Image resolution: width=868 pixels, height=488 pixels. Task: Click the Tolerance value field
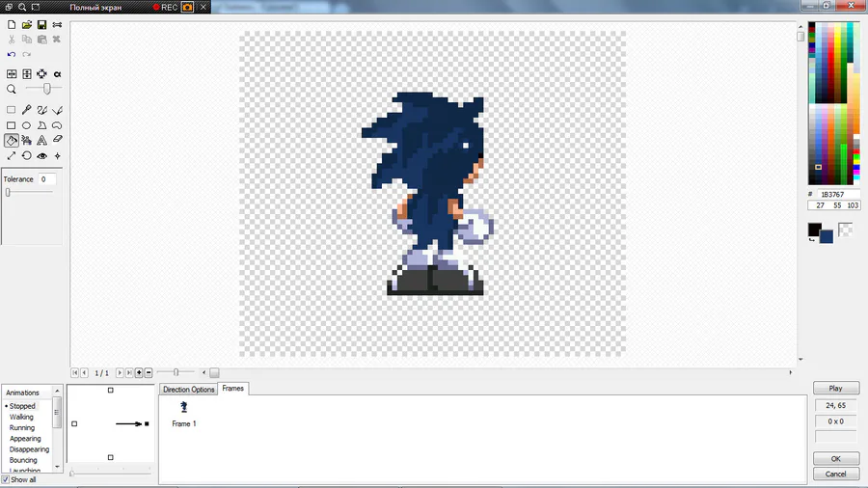coord(47,179)
